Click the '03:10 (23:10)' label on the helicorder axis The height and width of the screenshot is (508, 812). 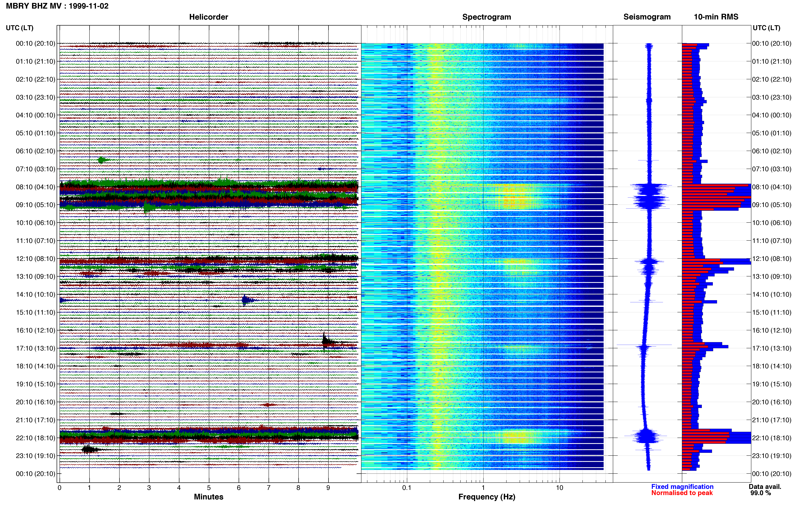click(35, 97)
